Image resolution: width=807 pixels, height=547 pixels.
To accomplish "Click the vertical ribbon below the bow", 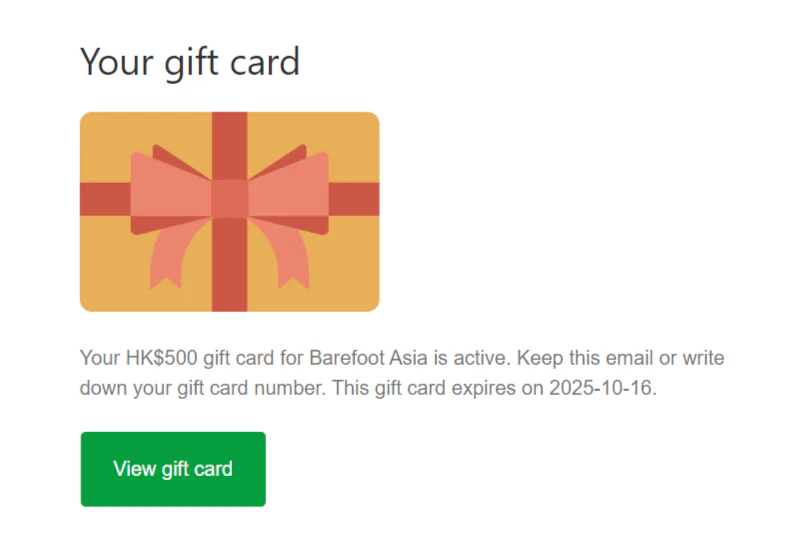I will (230, 264).
